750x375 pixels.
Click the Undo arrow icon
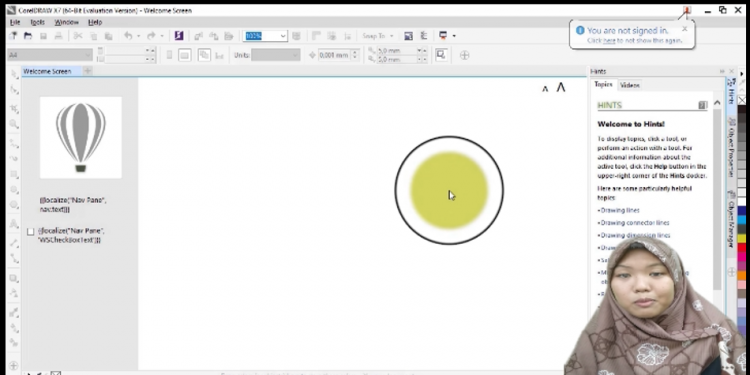pos(128,36)
